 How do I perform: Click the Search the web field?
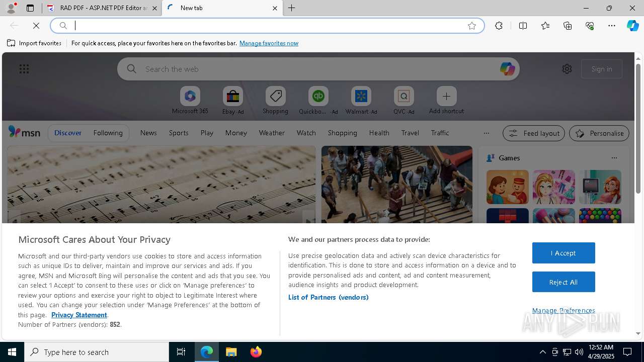[319, 69]
